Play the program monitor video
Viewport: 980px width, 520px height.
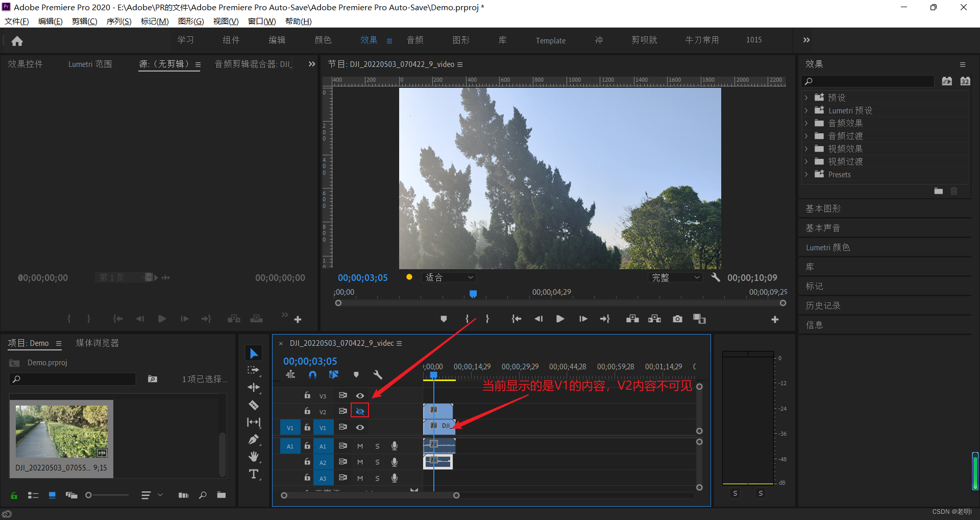(x=560, y=319)
